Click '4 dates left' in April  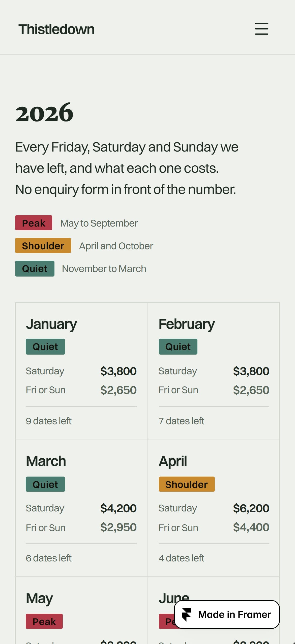182,558
